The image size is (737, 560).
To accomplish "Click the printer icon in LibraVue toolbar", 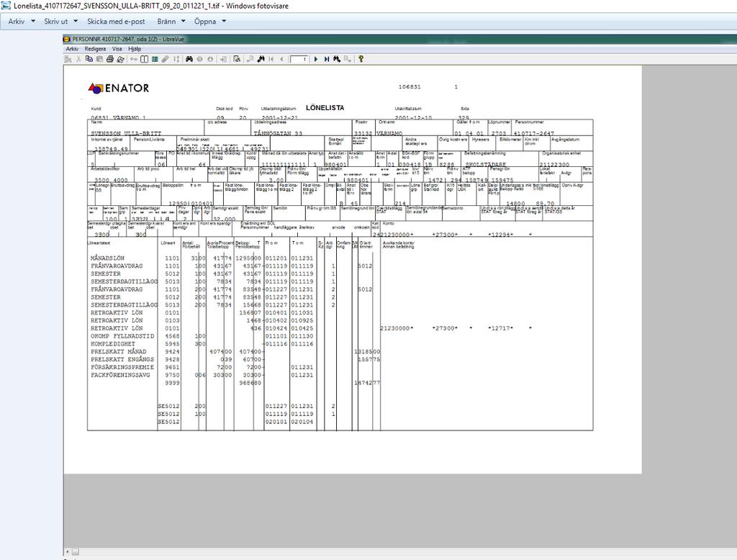I will pos(110,59).
